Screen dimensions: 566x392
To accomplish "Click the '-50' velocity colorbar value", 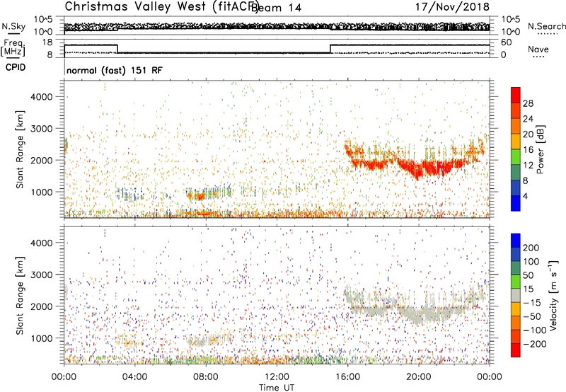I will [x=531, y=316].
